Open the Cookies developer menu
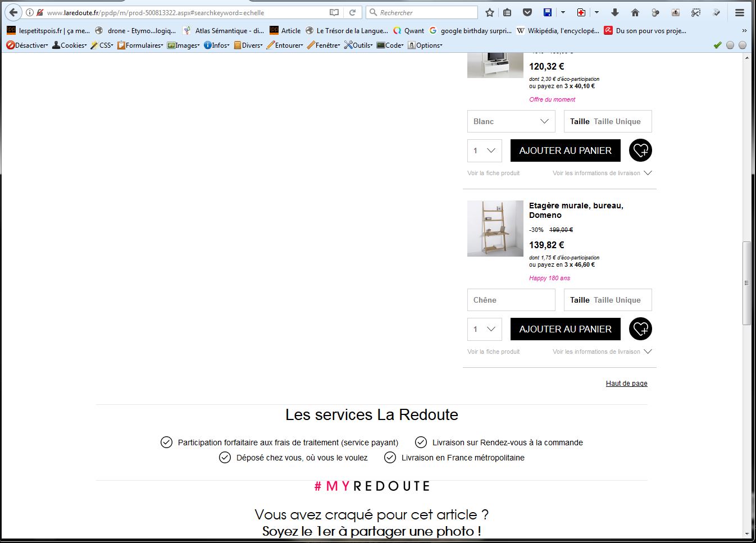This screenshot has height=543, width=756. coord(70,45)
